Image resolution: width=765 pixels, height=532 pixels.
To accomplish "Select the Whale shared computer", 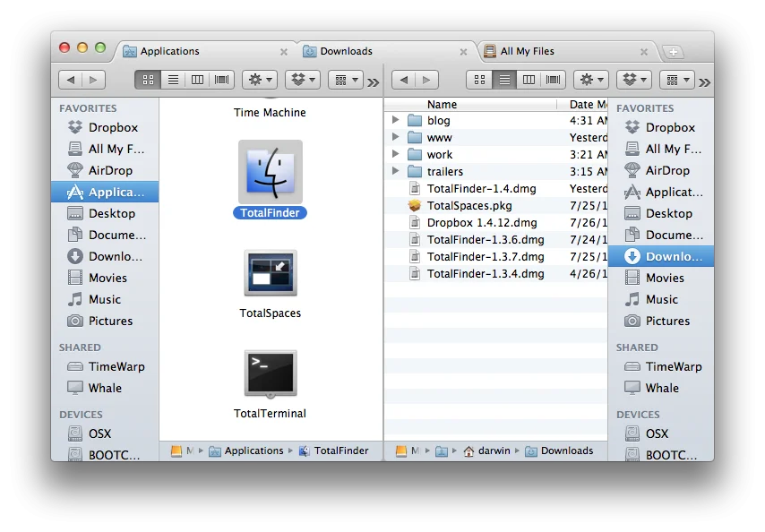I will [662, 388].
